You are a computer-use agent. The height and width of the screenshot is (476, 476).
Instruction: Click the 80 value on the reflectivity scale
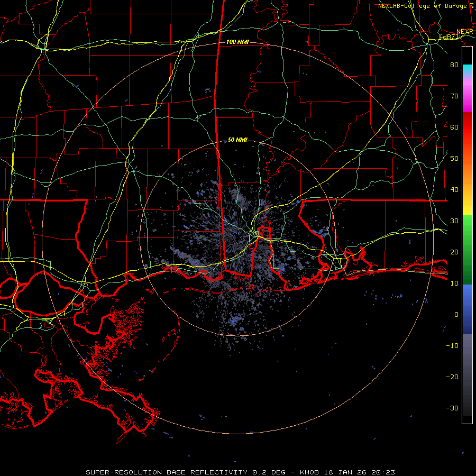[x=454, y=65]
